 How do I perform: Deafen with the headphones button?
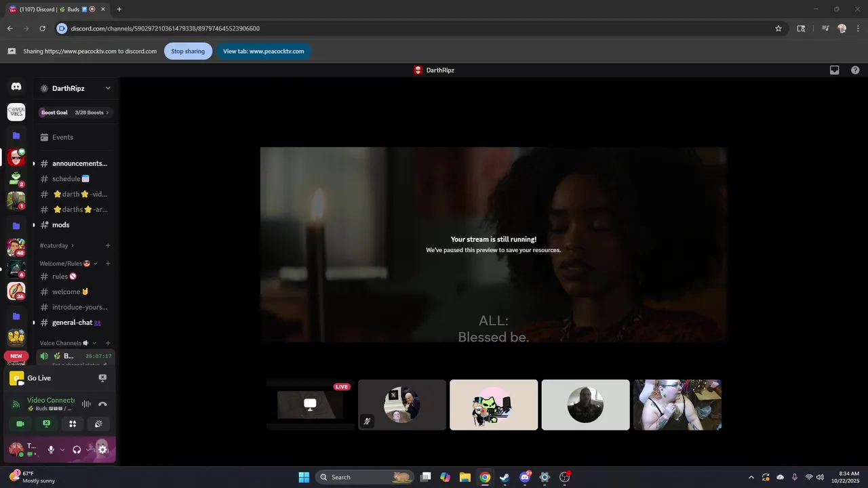pyautogui.click(x=77, y=449)
